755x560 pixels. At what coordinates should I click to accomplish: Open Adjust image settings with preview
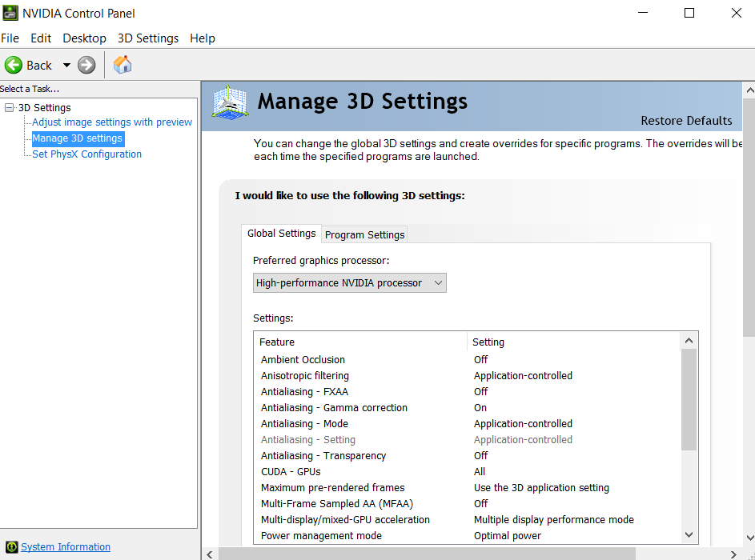point(112,122)
